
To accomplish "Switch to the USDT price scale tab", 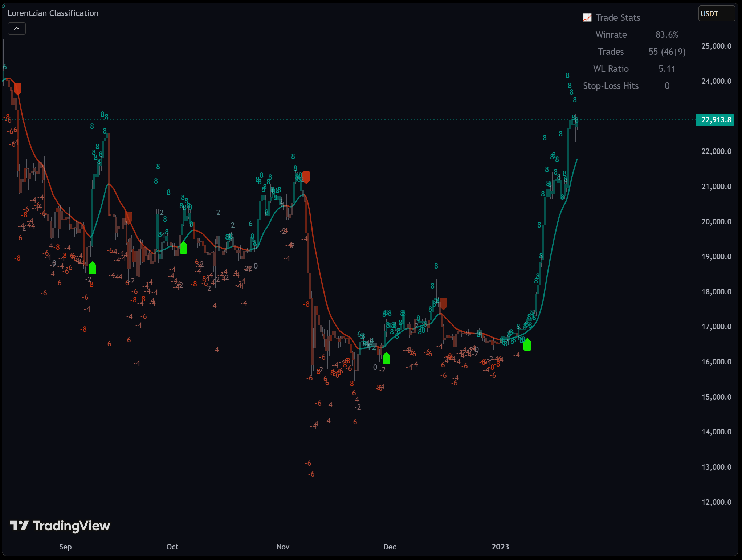I will pos(716,13).
